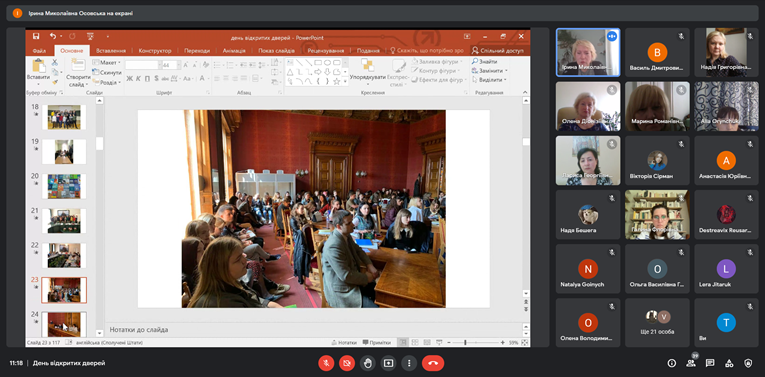Open the people list showing 39 participants
The width and height of the screenshot is (765, 377).
691,363
